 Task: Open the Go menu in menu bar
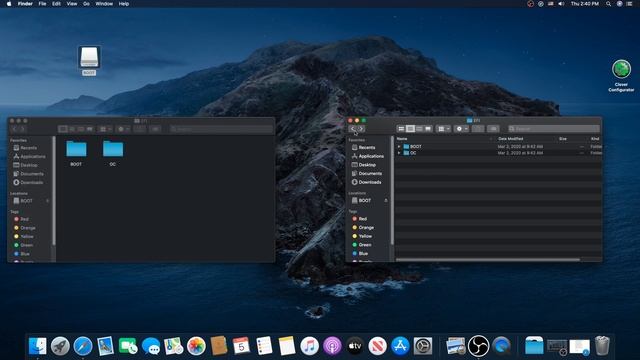(x=86, y=4)
